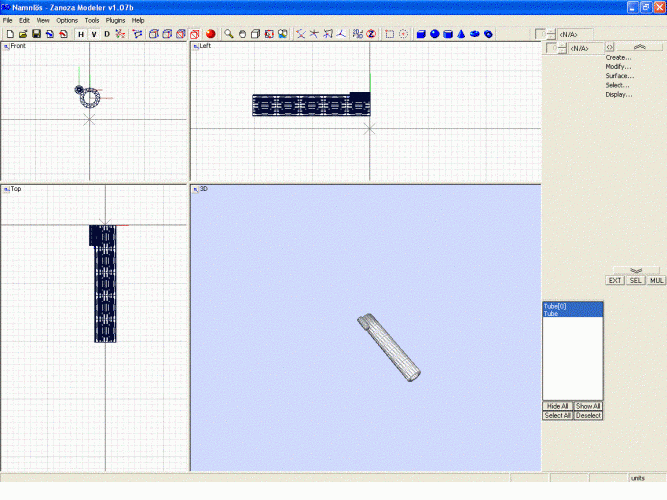This screenshot has height=500, width=667.
Task: Open the Plugins menu
Action: click(x=116, y=20)
